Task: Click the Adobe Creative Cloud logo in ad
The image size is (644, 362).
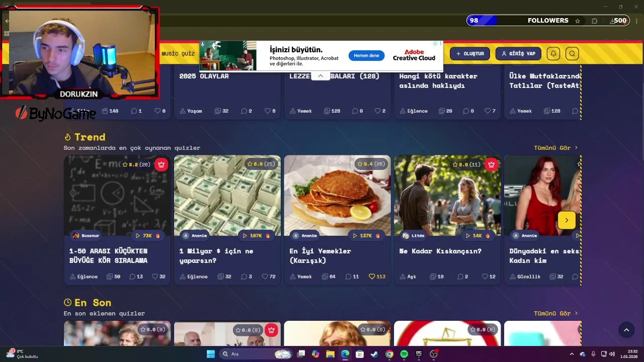Action: pos(414,55)
